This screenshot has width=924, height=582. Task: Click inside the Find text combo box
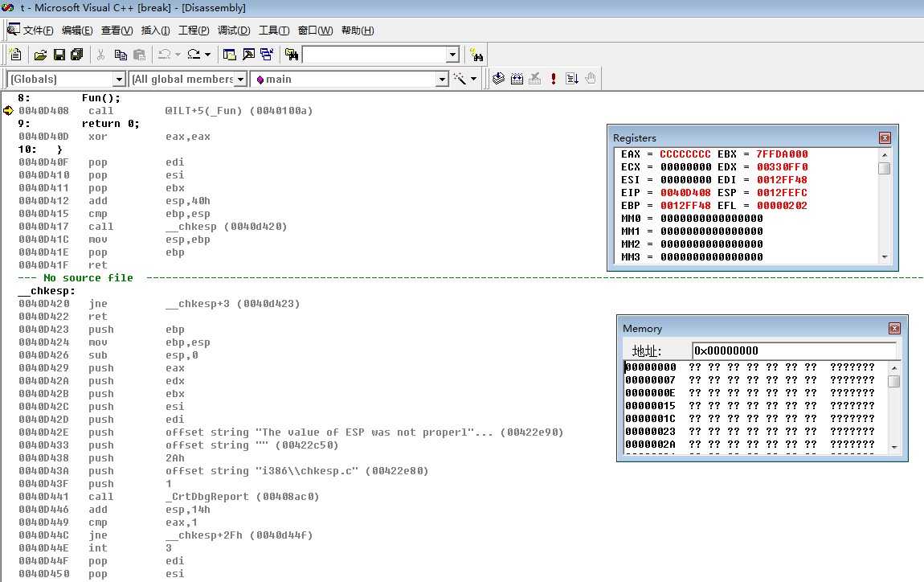click(x=374, y=55)
